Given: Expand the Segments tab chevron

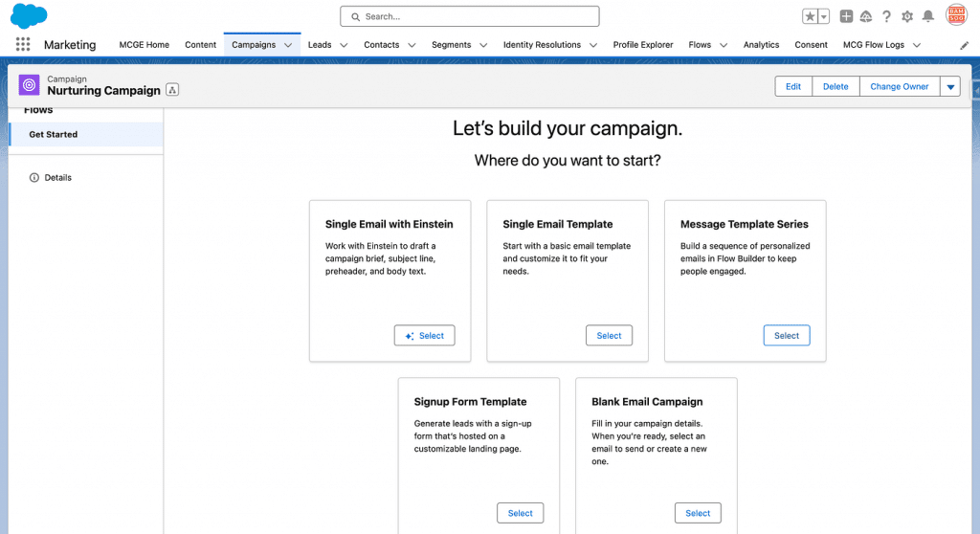Looking at the screenshot, I should point(483,45).
